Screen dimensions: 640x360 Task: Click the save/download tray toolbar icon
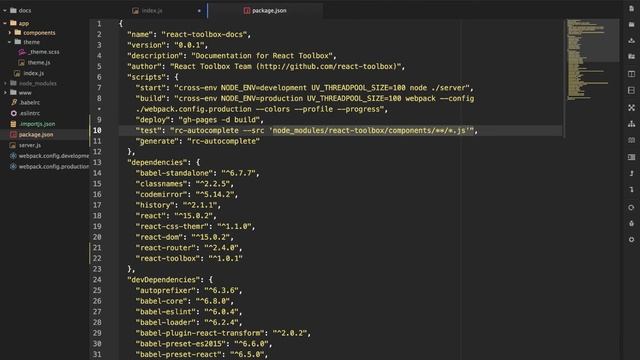[x=631, y=40]
